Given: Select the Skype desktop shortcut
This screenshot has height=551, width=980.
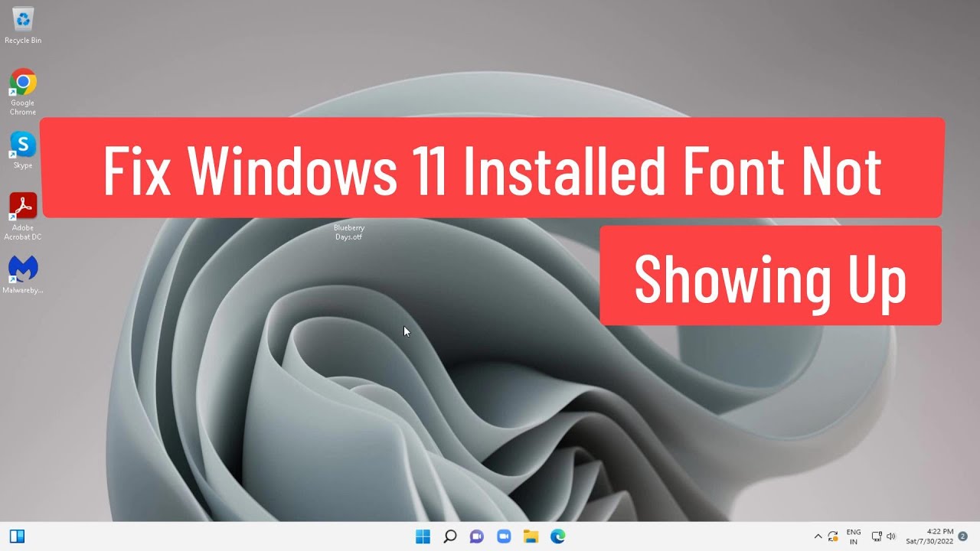Looking at the screenshot, I should coord(23,150).
